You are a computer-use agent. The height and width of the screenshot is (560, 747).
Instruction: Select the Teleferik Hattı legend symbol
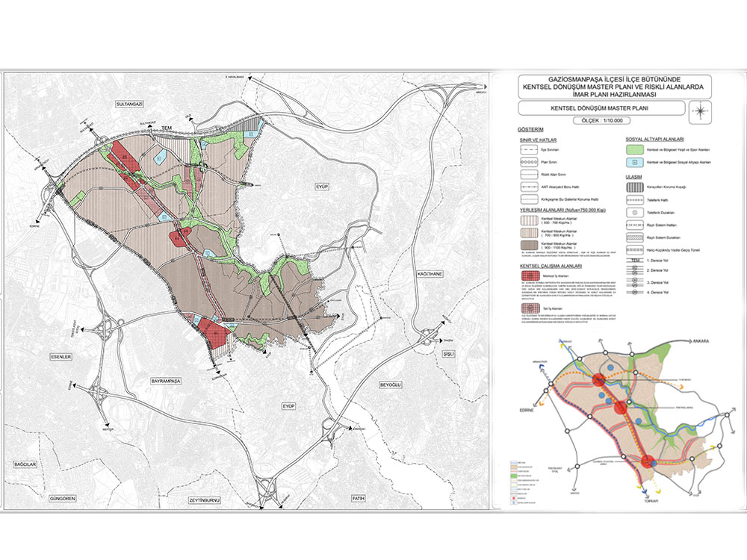(x=634, y=199)
